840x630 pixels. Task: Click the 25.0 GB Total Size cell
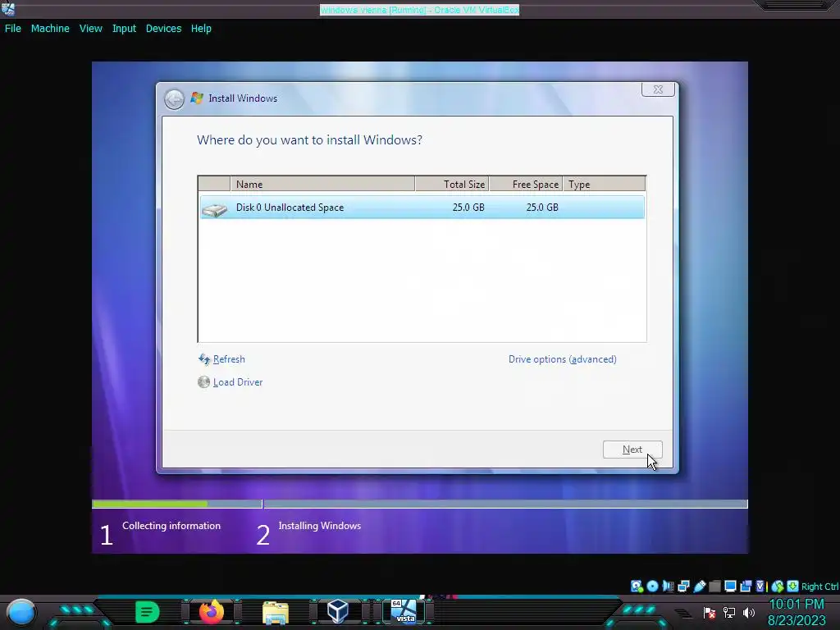[x=468, y=208]
